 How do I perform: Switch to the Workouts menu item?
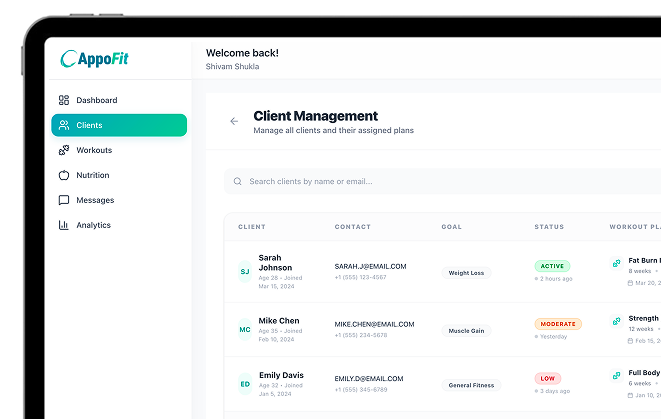pos(94,150)
